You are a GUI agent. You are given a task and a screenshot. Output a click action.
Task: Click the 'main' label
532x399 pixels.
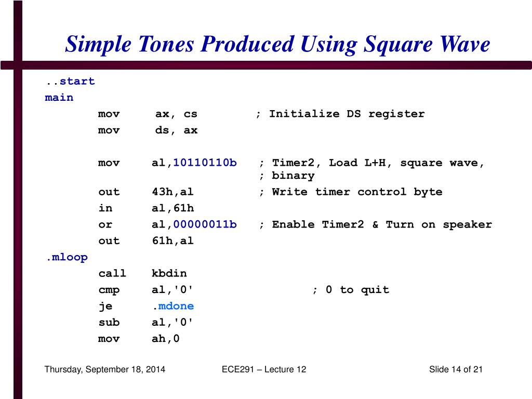point(59,98)
